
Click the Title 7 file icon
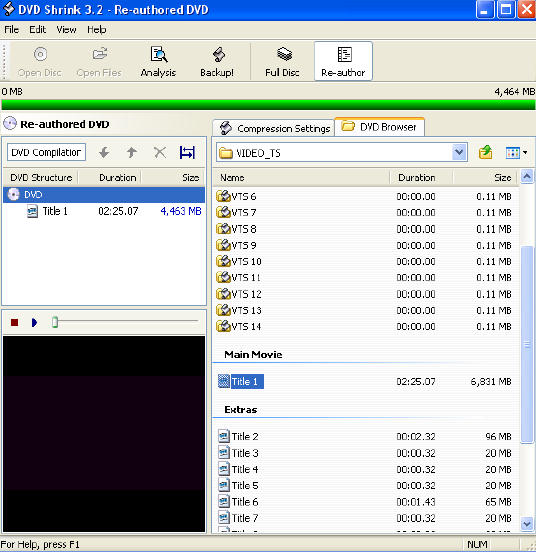pyautogui.click(x=224, y=518)
